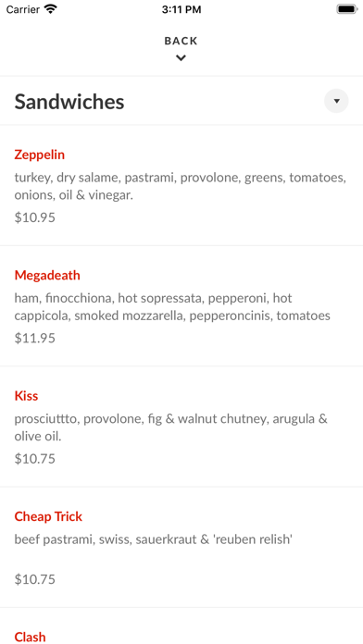The height and width of the screenshot is (644, 363).
Task: Click the Wi-Fi status icon
Action: pos(51,9)
